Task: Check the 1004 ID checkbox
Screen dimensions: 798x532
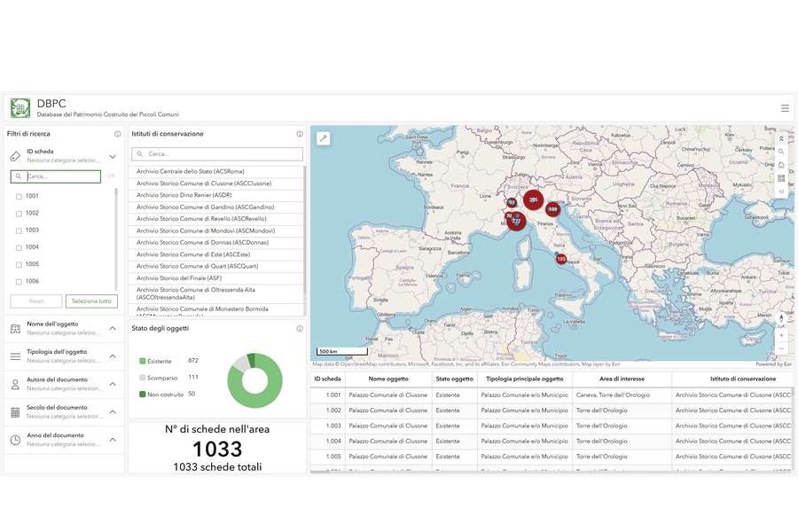Action: point(19,248)
